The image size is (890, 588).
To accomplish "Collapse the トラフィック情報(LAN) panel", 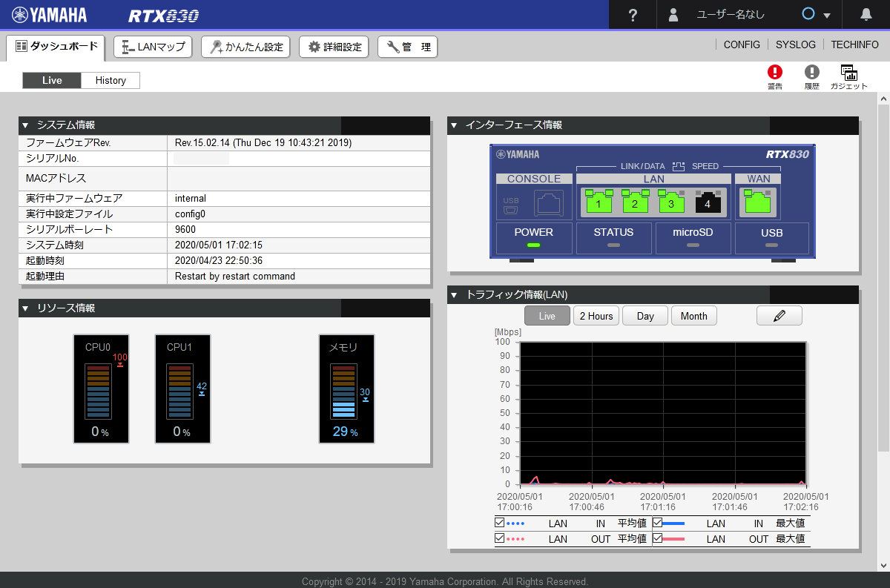I will point(454,294).
